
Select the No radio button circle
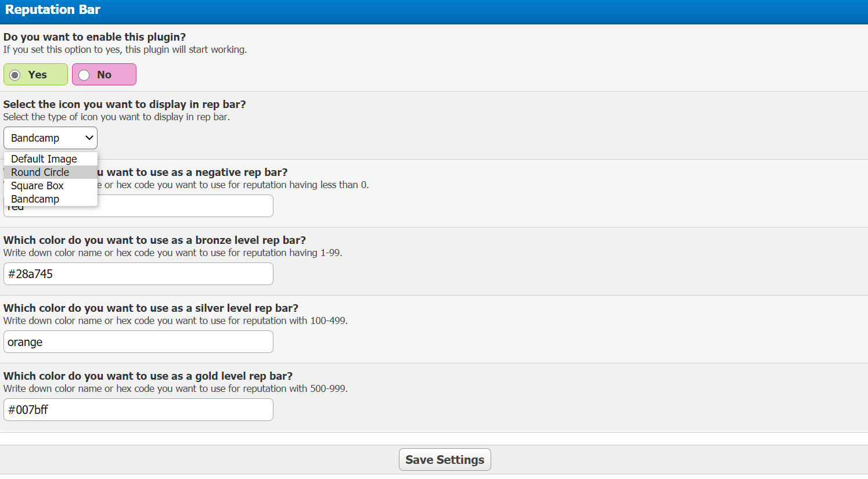click(84, 75)
